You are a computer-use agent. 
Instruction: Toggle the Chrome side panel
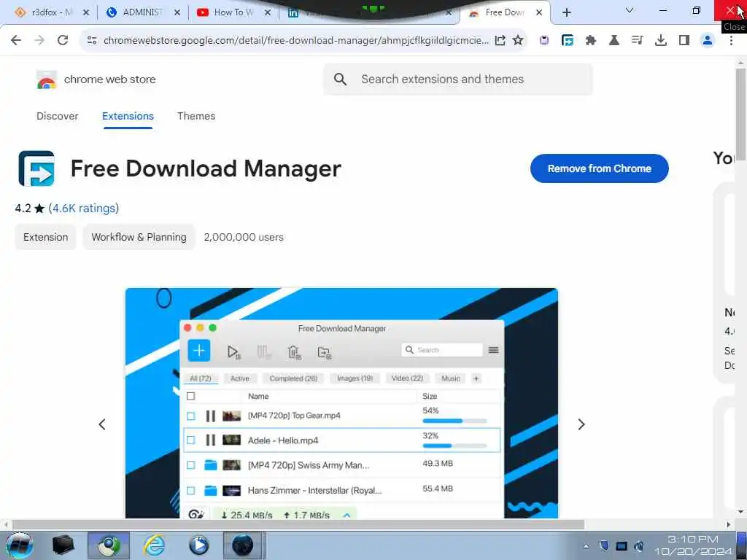(684, 41)
